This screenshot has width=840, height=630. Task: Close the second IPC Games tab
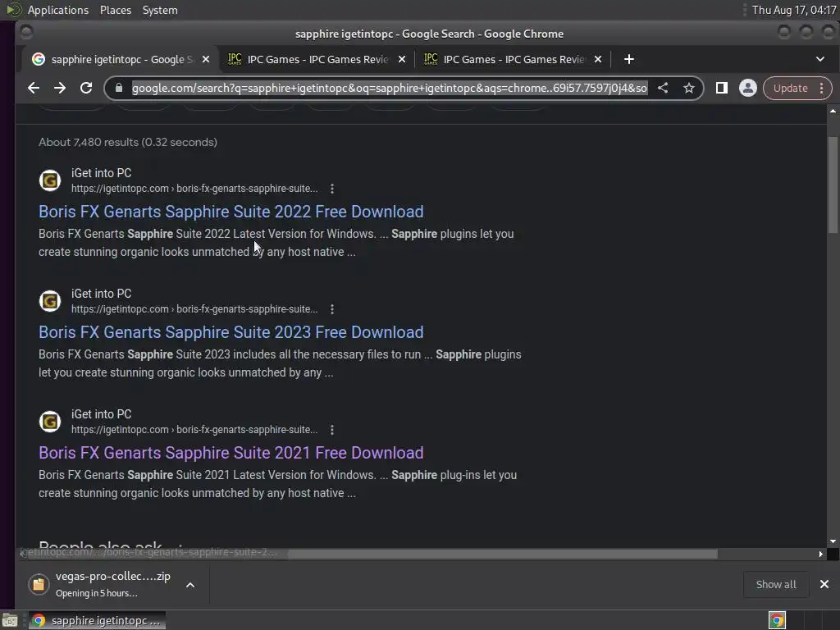point(598,59)
